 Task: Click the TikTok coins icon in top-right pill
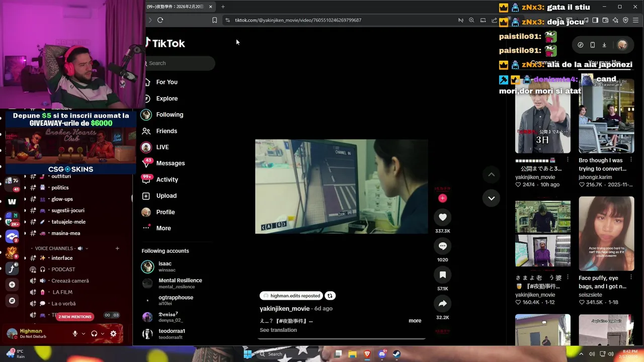(581, 45)
